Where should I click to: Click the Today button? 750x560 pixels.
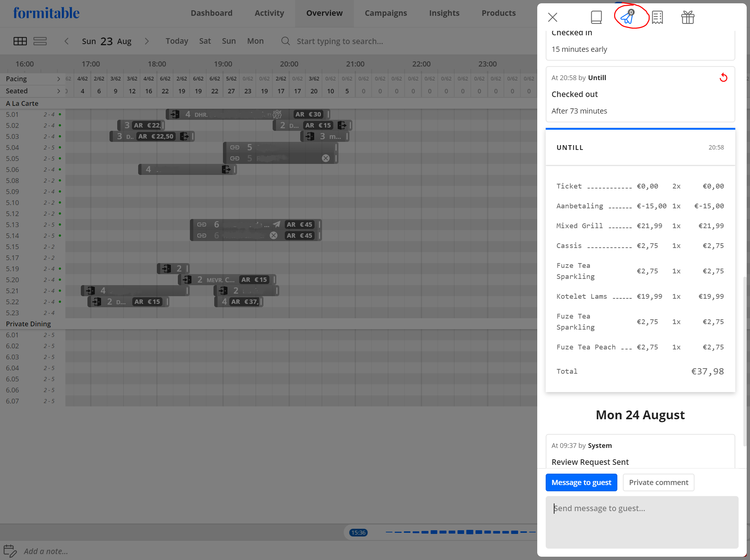(177, 41)
